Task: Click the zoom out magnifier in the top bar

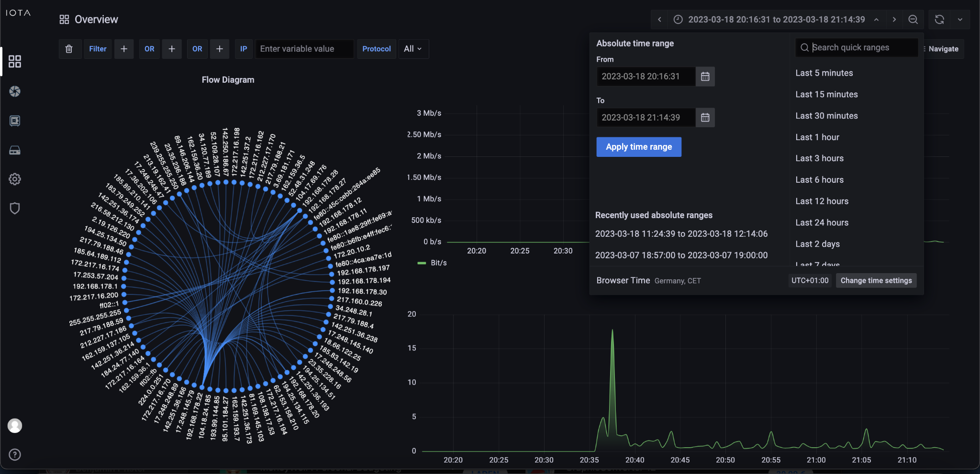Action: tap(913, 20)
